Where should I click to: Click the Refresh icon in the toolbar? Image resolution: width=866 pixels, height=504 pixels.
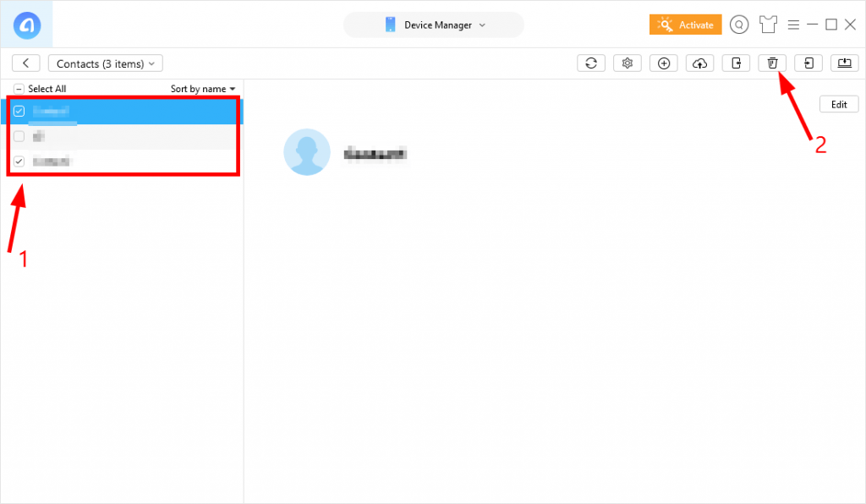tap(590, 63)
